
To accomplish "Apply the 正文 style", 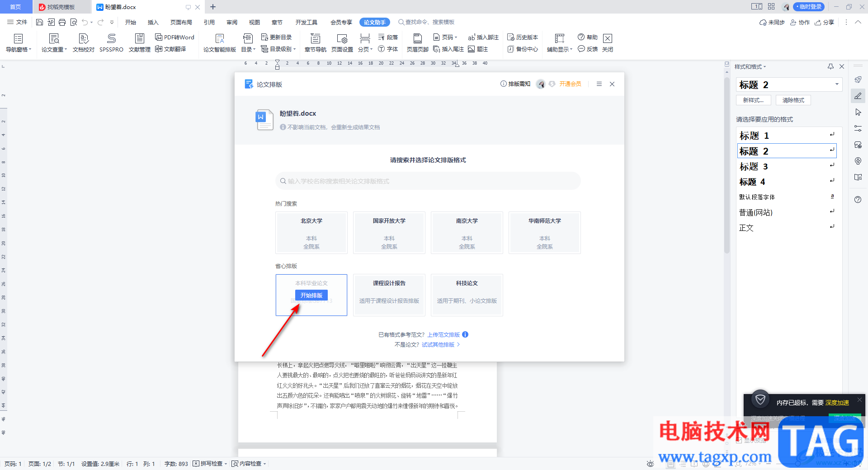I will [x=787, y=228].
